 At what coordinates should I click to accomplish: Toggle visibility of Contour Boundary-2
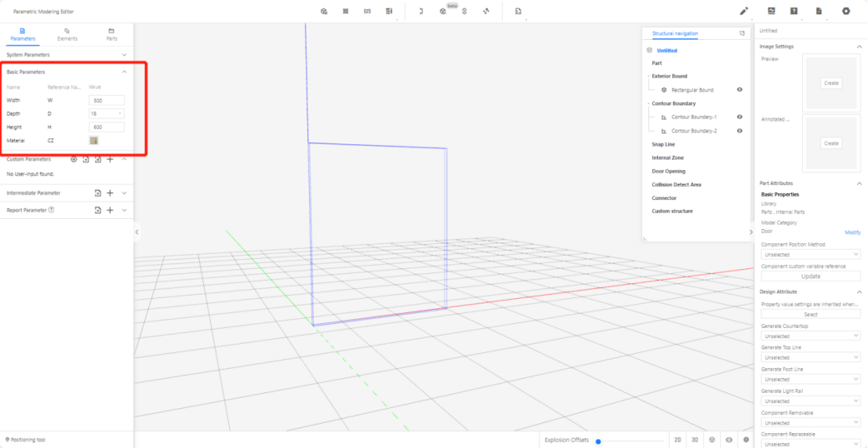point(739,131)
